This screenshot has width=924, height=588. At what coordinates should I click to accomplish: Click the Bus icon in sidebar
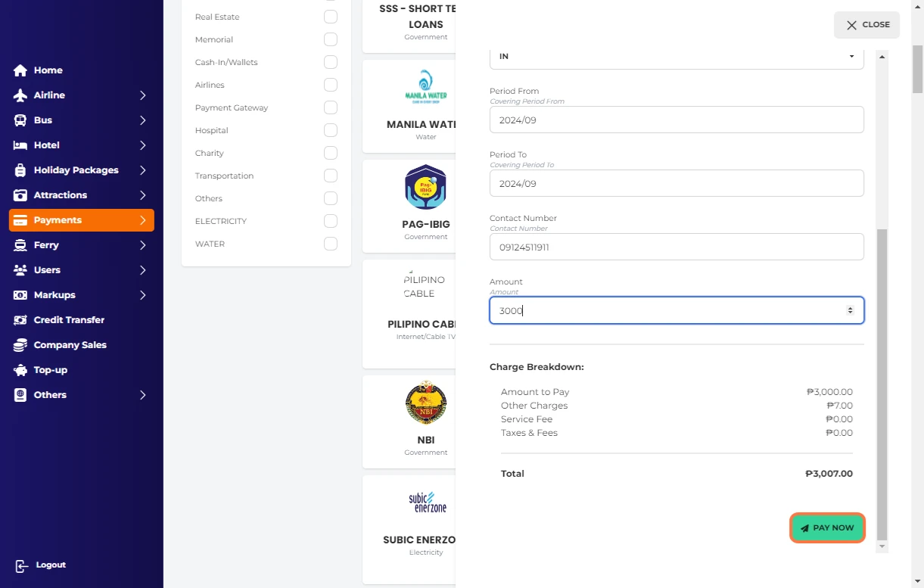[20, 120]
